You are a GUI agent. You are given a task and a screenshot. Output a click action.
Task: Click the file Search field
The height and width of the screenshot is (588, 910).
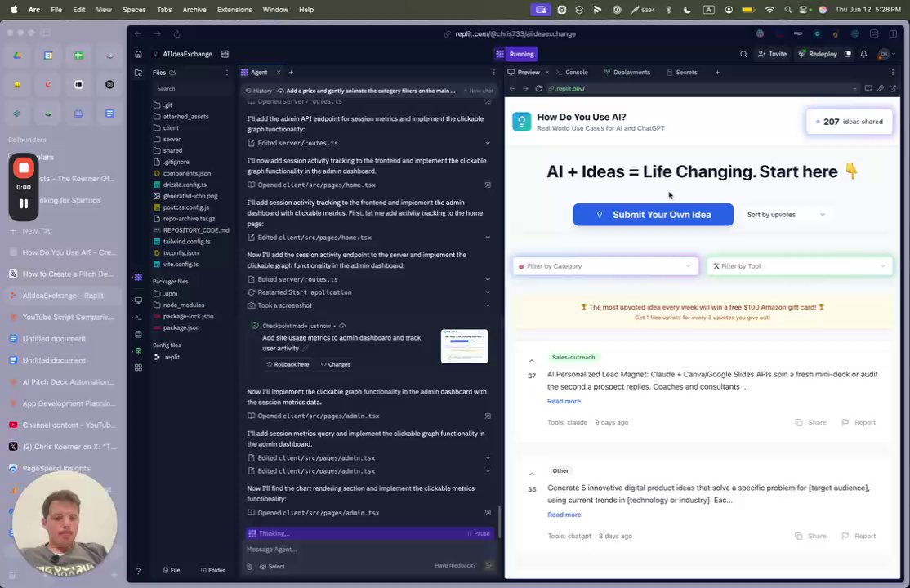192,89
